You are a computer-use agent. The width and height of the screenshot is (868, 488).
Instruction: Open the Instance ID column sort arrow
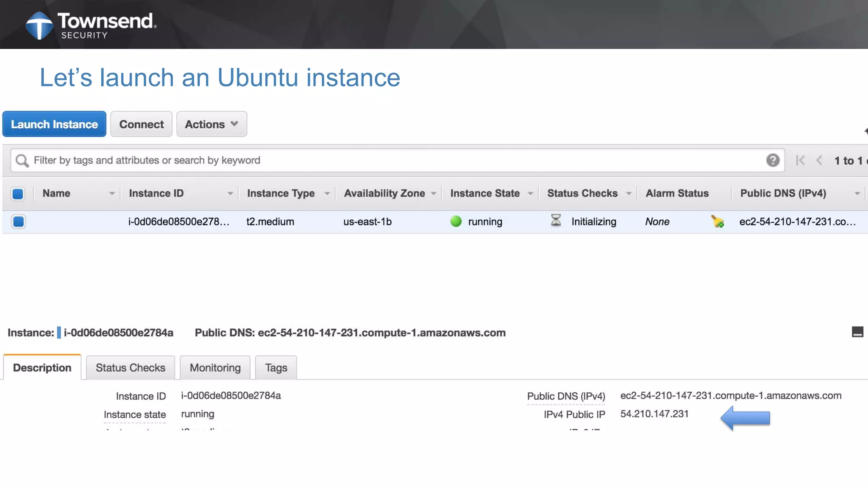point(230,194)
